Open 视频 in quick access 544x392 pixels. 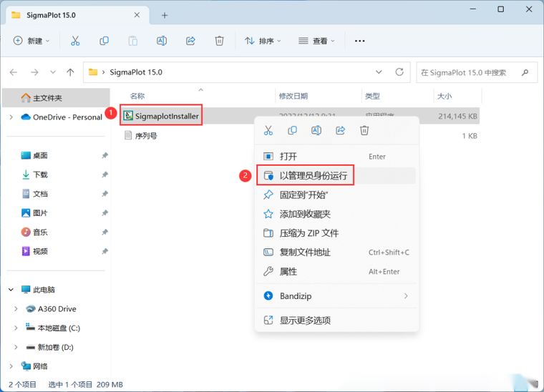[34, 251]
